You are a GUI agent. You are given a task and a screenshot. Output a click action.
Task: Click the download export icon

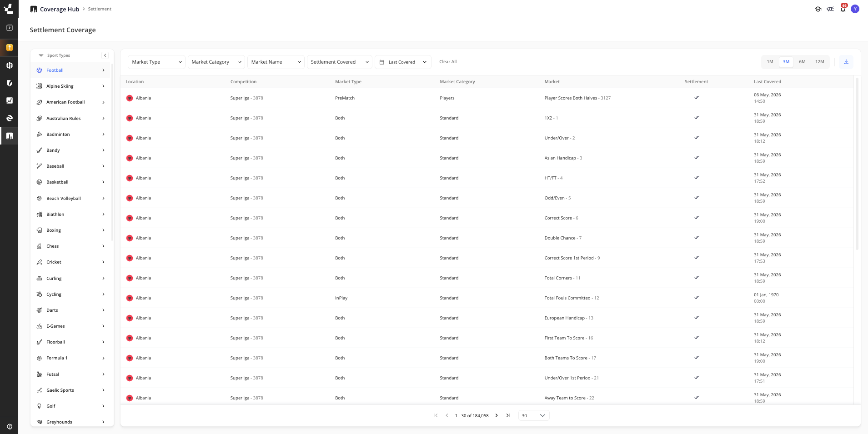[x=846, y=62]
